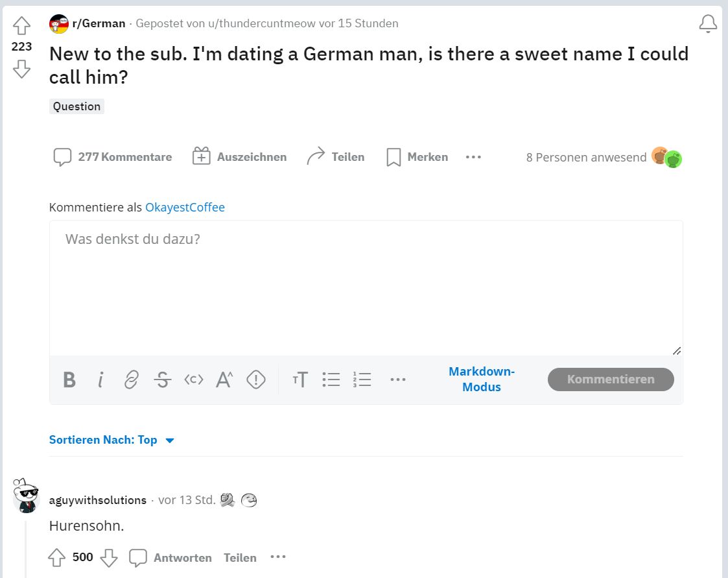Insert a bulleted list
Screen dimensions: 728x578
pos(331,379)
